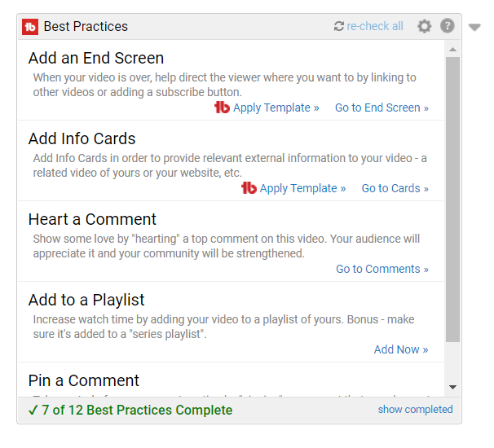Click the TubeBuddy logo in panel header
Viewport: 494px width, 448px height.
[30, 27]
